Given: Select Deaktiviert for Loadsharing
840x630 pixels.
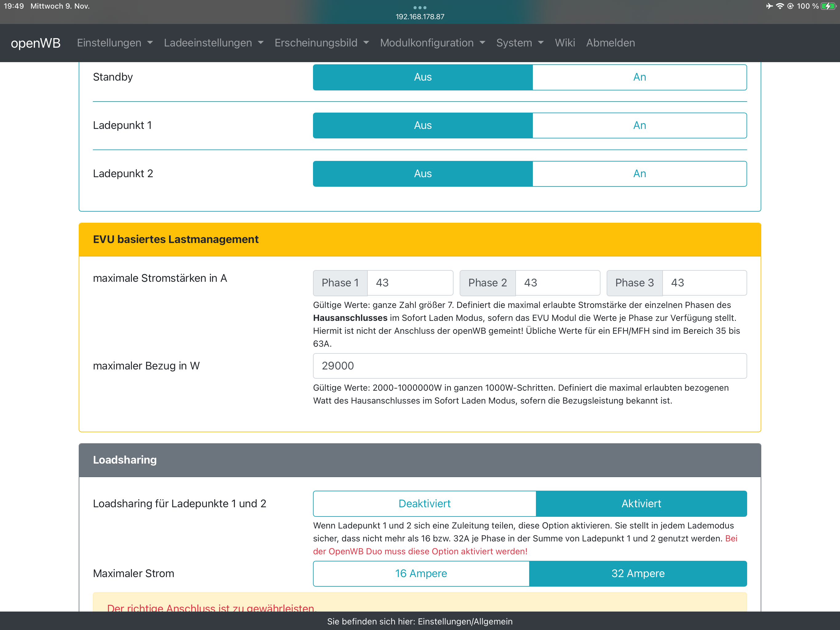Looking at the screenshot, I should coord(424,504).
